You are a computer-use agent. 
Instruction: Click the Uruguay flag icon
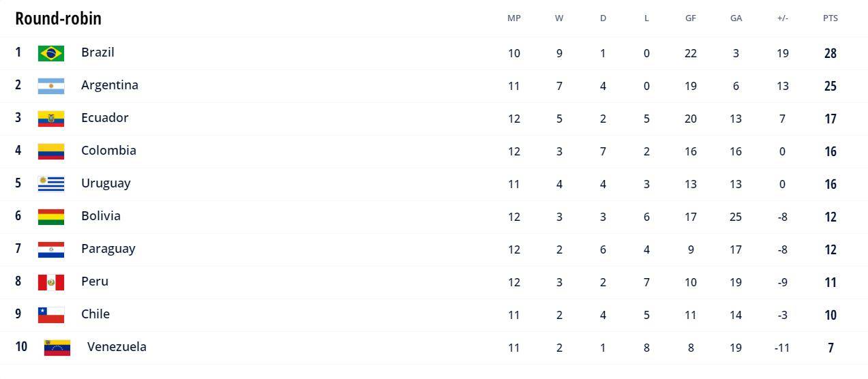tap(51, 184)
